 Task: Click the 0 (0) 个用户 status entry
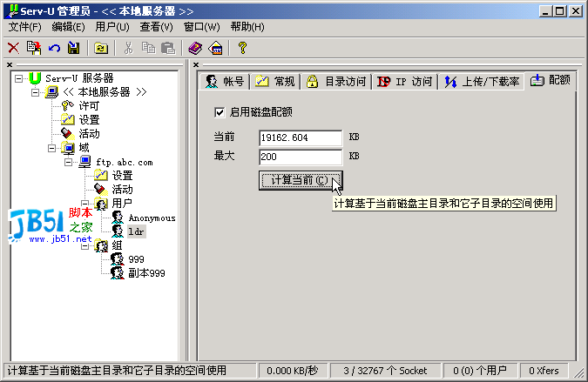click(x=480, y=371)
